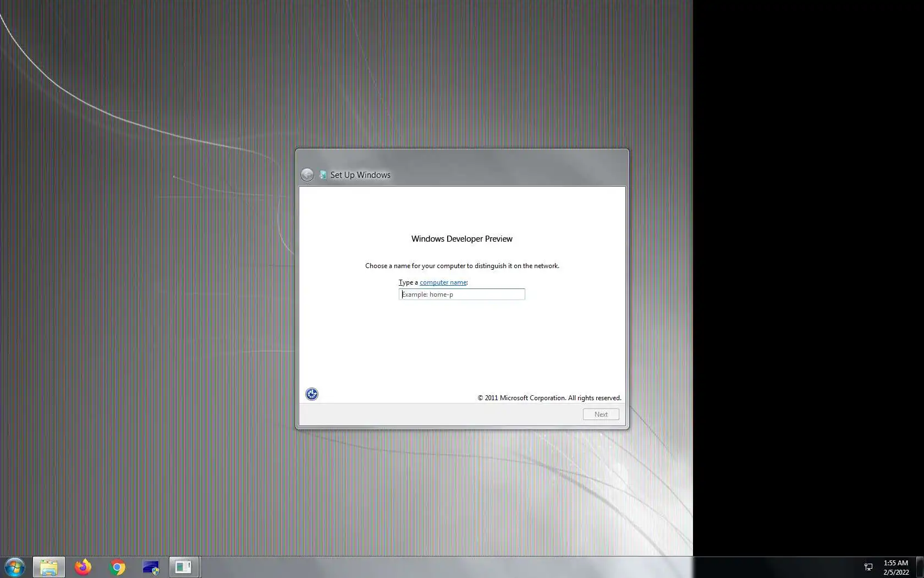Open the Ease of Access icon in the dialog
The height and width of the screenshot is (578, 924).
point(312,394)
